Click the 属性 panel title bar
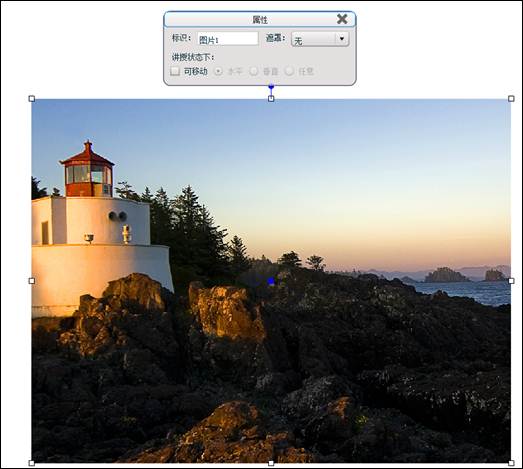 click(259, 19)
